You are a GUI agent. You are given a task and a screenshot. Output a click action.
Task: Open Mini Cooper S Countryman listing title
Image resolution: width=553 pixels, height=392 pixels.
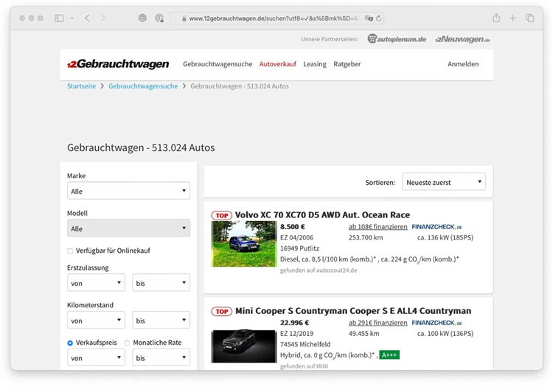pyautogui.click(x=353, y=311)
